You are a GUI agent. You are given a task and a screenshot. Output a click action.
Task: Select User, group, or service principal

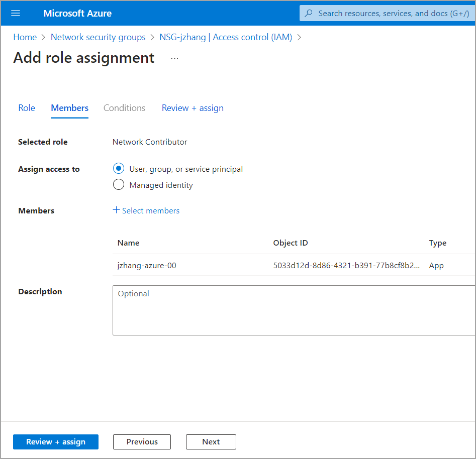coord(119,169)
